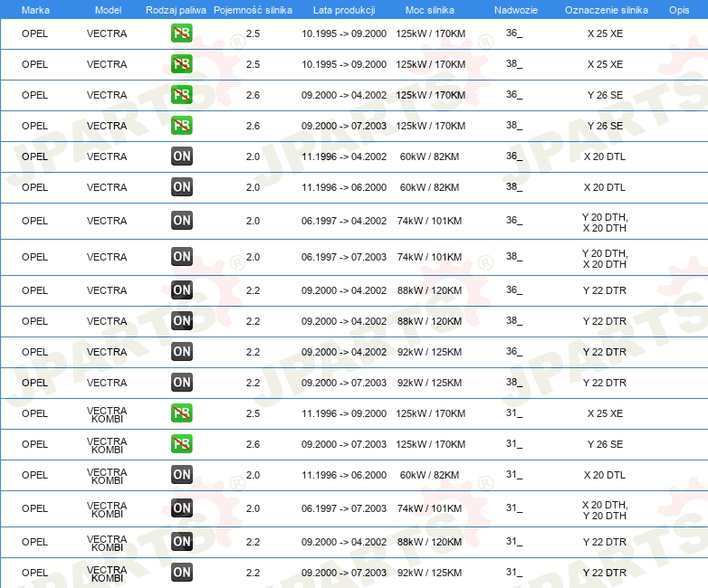This screenshot has width=708, height=588.
Task: Click 88kW / 120KM in the Vectra Kombi row
Action: point(429,542)
